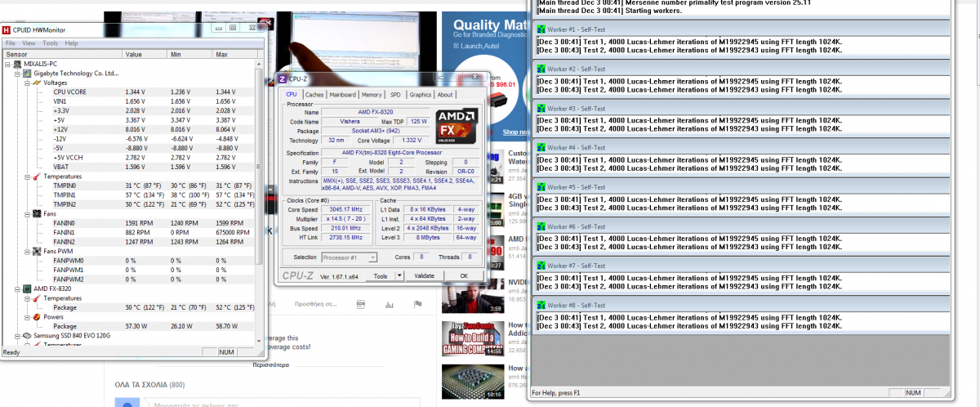Click the Voltages lightning icon in HWMonitor

(x=36, y=83)
